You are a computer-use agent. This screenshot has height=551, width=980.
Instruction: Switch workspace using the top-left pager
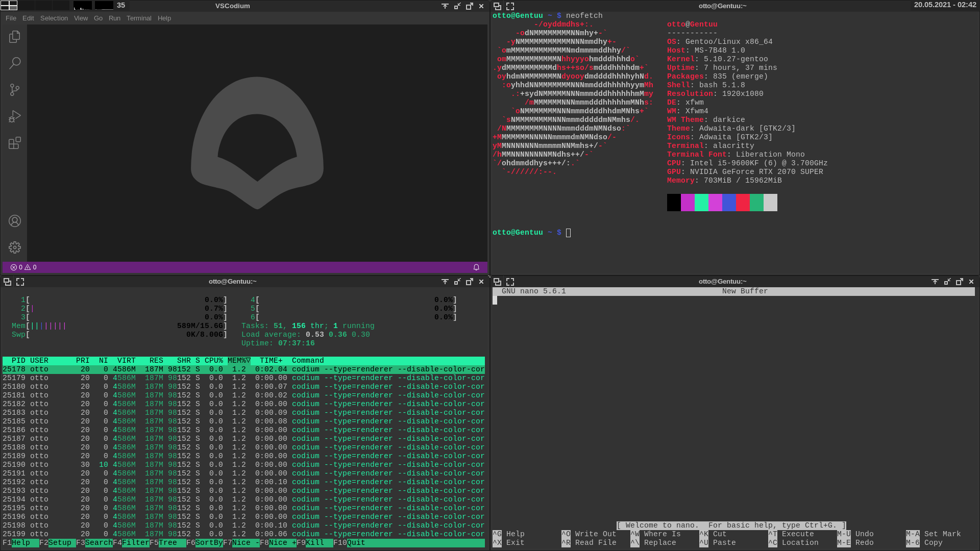(35, 6)
